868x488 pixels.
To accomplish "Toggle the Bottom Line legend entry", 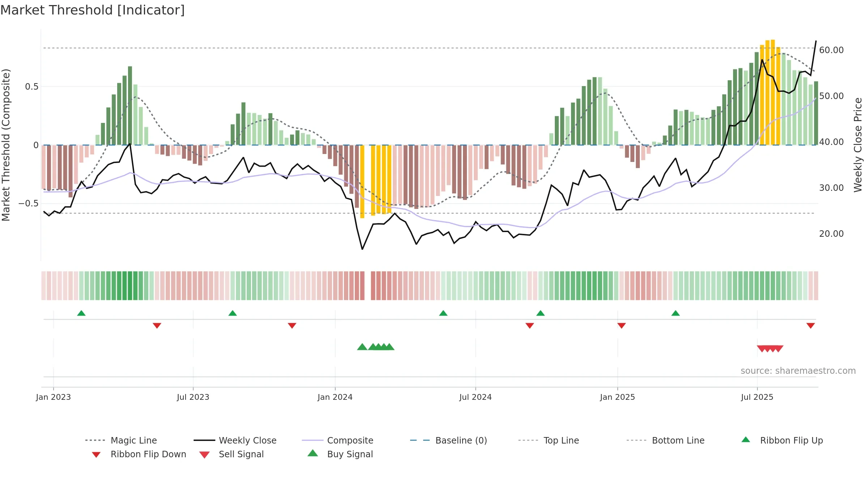I will pos(665,440).
